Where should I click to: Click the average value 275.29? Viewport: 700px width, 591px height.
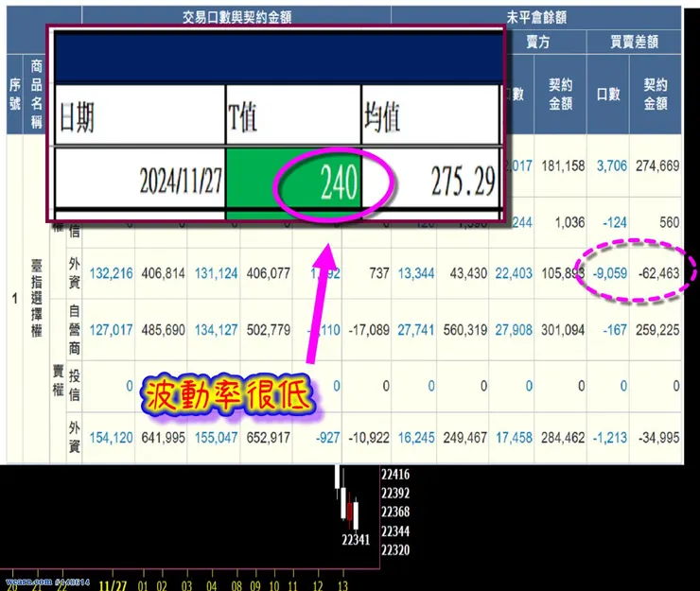pos(463,182)
